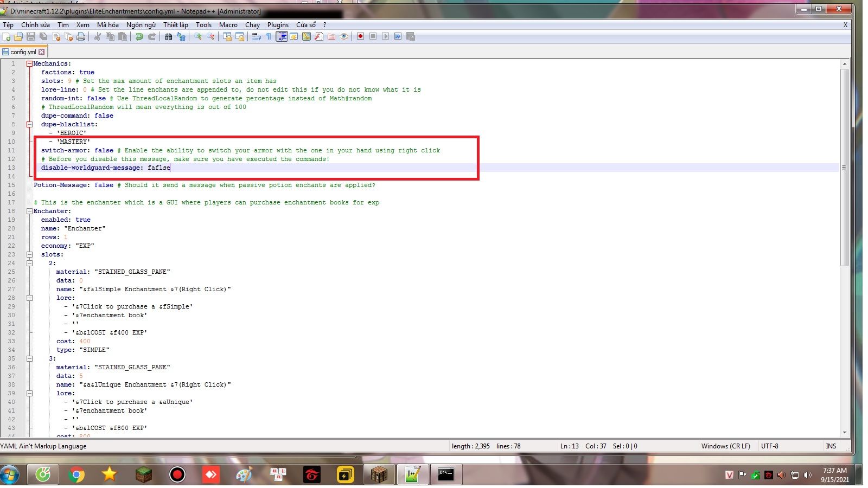Collapse the lore fold marker on line 39

point(29,393)
